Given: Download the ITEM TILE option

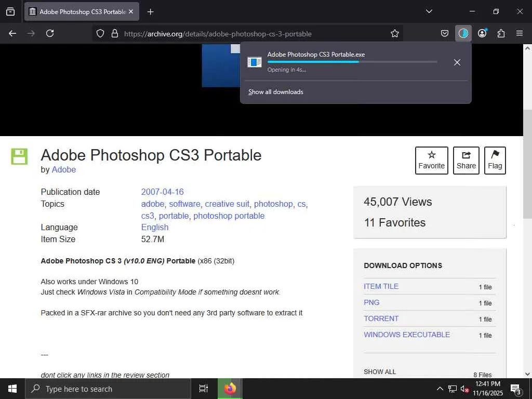Looking at the screenshot, I should [x=381, y=286].
